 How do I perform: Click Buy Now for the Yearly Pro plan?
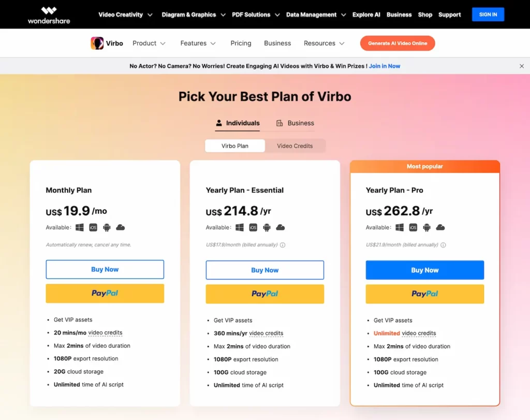(x=424, y=270)
